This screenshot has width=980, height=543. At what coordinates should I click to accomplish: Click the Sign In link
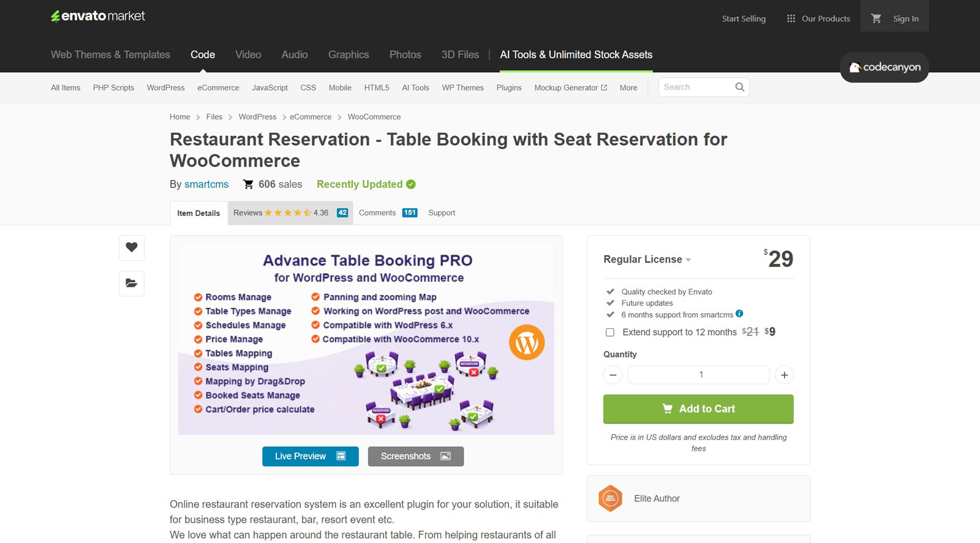tap(906, 18)
